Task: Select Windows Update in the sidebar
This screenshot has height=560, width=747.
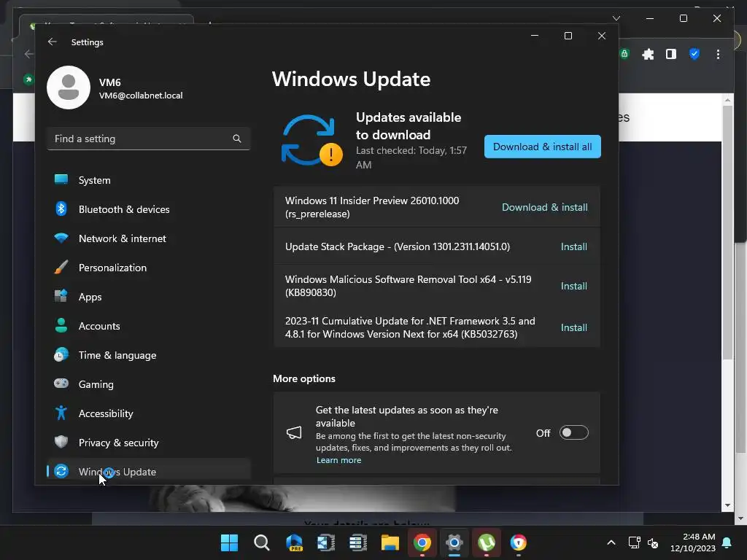Action: [x=149, y=472]
